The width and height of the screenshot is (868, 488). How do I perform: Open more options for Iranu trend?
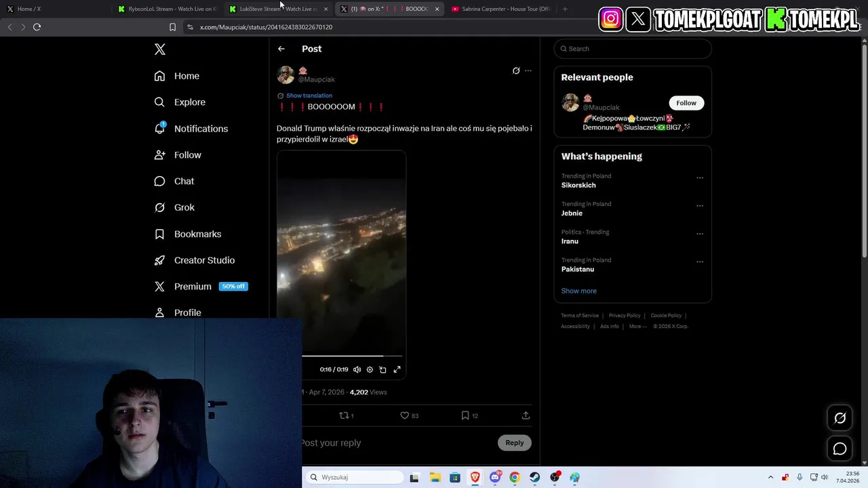click(700, 234)
